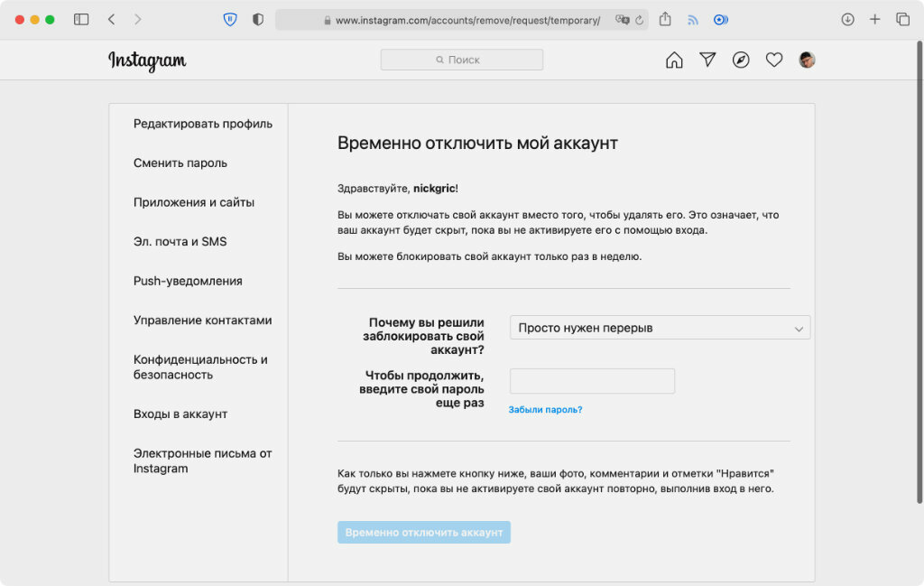The height and width of the screenshot is (586, 924).
Task: Go back to previous page
Action: pyautogui.click(x=111, y=20)
